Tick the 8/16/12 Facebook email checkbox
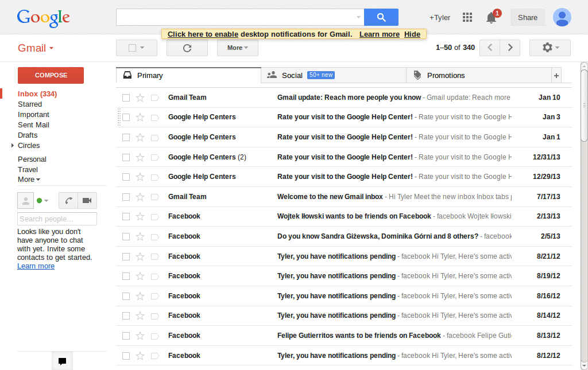The image size is (588, 370). click(x=126, y=296)
